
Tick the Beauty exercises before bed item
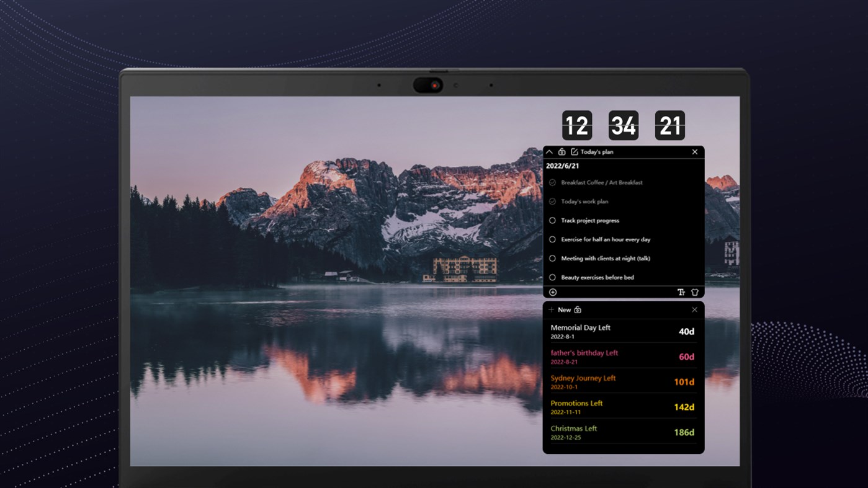coord(552,277)
